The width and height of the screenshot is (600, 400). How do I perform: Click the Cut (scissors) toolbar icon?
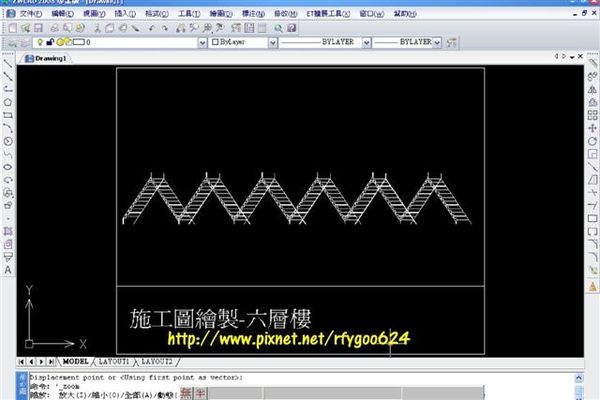[x=97, y=28]
